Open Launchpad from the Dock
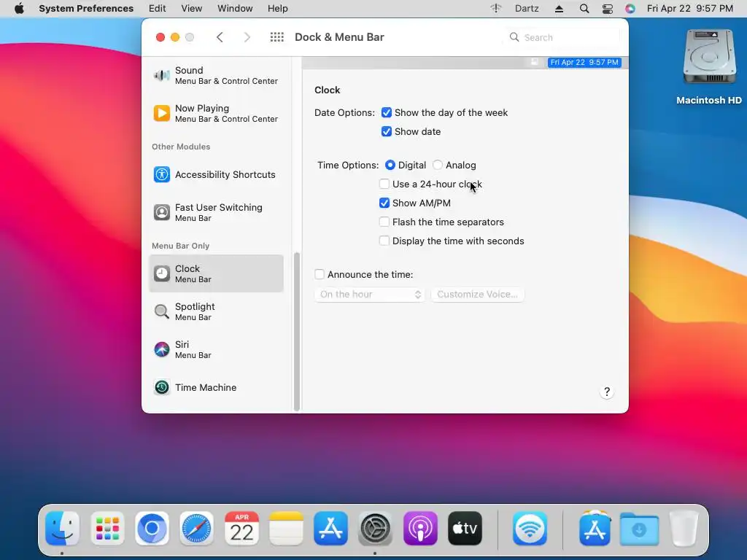The height and width of the screenshot is (560, 747). 107,528
